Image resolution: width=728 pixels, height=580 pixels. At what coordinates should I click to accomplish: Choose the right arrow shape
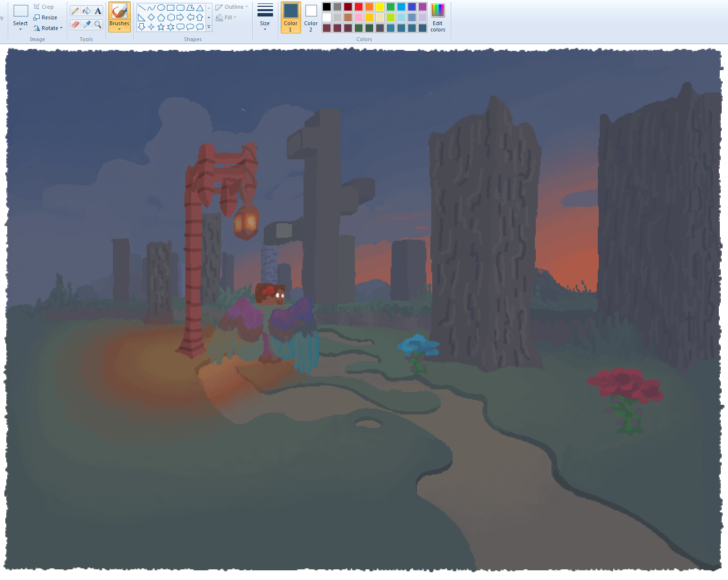180,17
